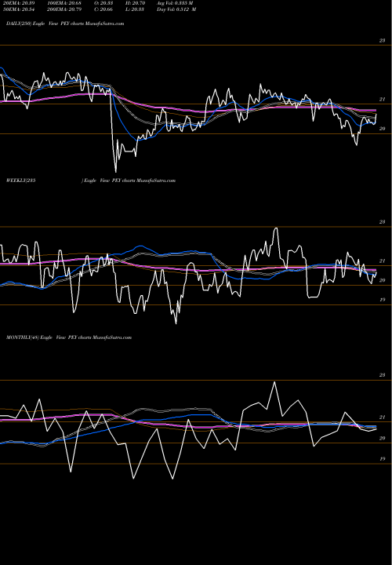
Task: Click the 100EMA value in the header
Action: [64, 3]
